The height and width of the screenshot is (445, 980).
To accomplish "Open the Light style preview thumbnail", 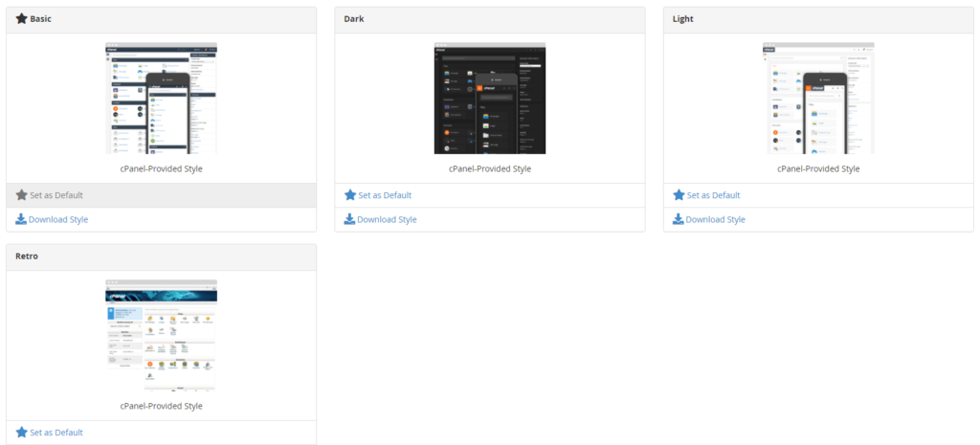I will click(x=818, y=98).
